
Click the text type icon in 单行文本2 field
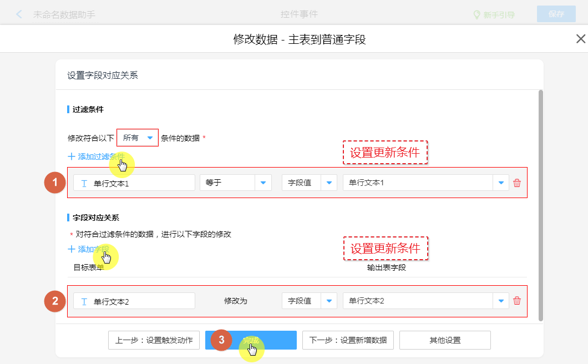(x=84, y=301)
